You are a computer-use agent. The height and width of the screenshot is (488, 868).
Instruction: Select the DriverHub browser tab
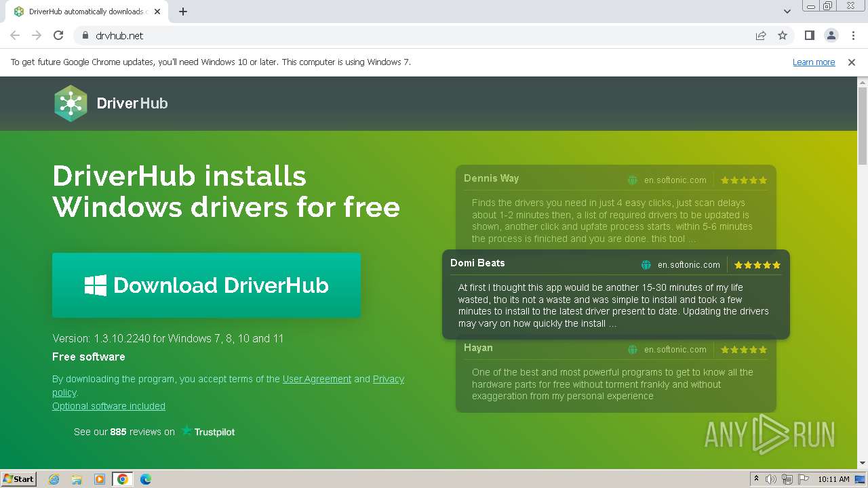coord(87,12)
